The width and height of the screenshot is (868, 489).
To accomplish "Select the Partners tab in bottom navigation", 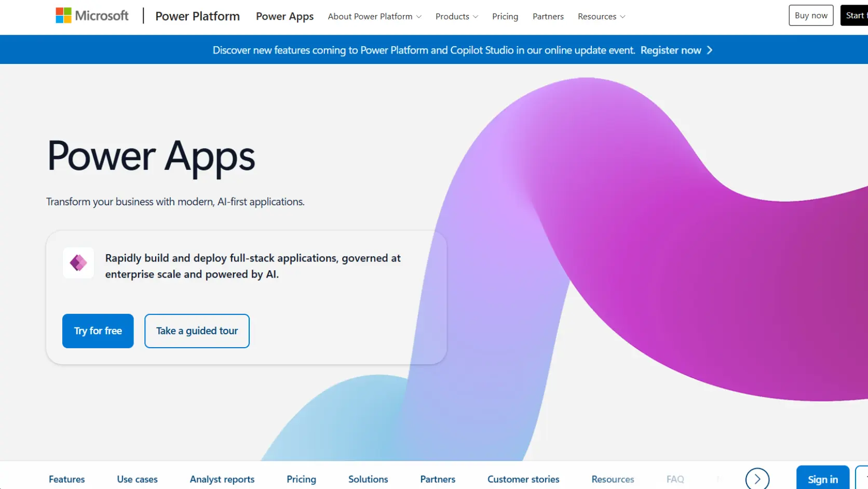I will pyautogui.click(x=438, y=479).
